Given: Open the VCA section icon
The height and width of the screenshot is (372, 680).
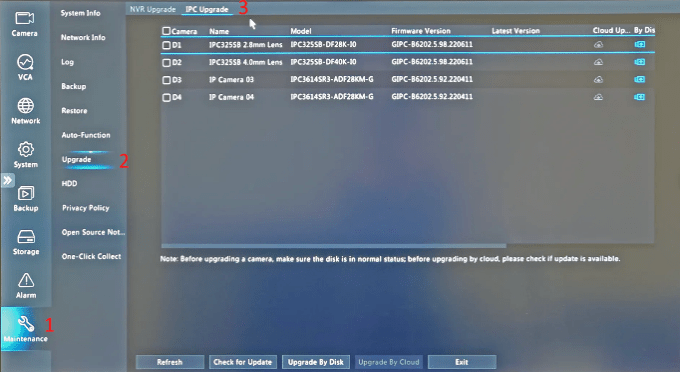Looking at the screenshot, I should pyautogui.click(x=25, y=62).
